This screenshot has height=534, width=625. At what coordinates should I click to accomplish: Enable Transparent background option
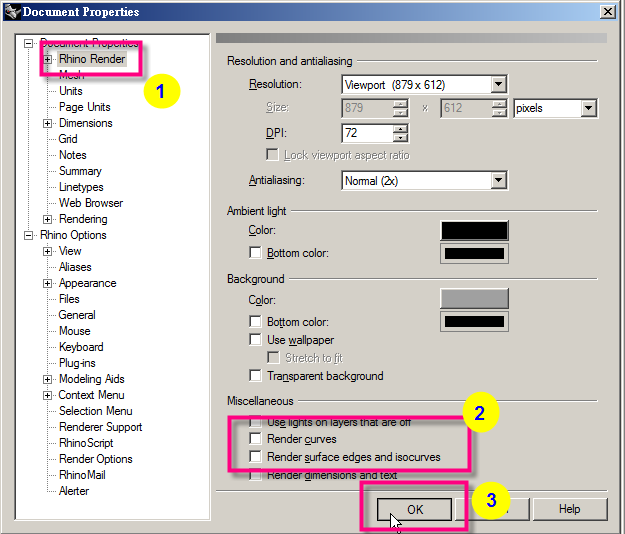click(x=255, y=375)
